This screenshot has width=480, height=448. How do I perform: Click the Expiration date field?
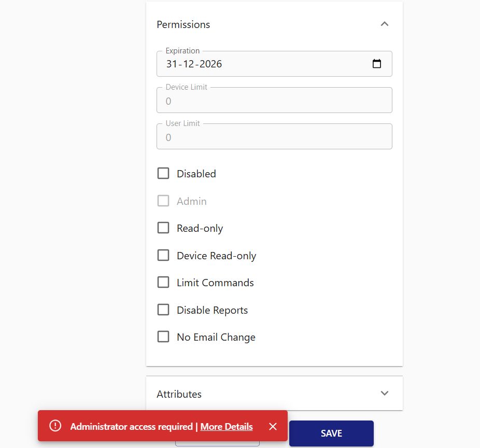259,64
